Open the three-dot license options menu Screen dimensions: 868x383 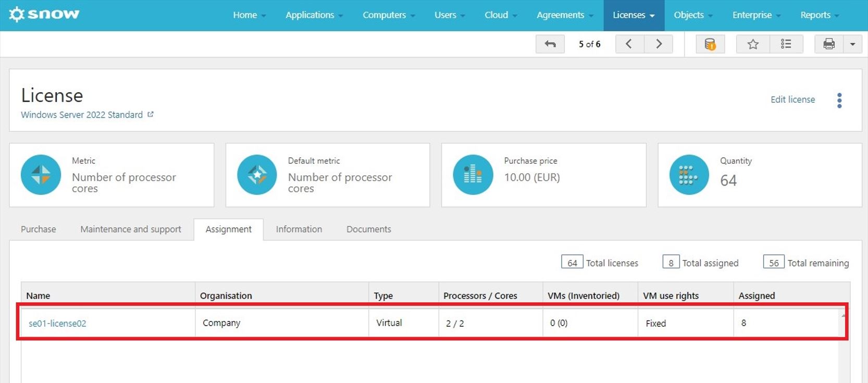pyautogui.click(x=839, y=101)
